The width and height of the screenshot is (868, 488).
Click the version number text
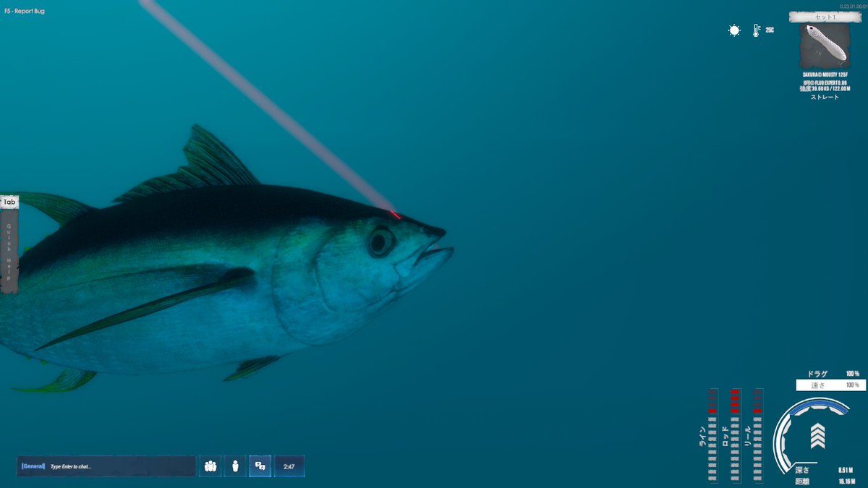pos(854,6)
